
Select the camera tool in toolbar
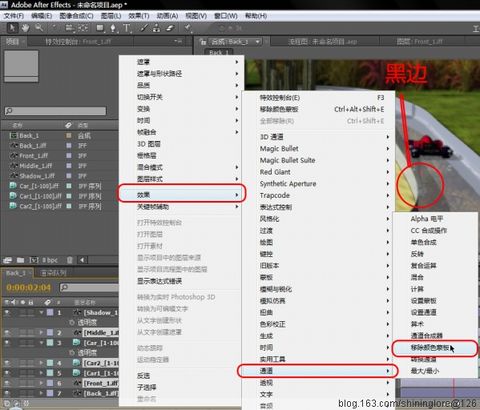tap(69, 28)
